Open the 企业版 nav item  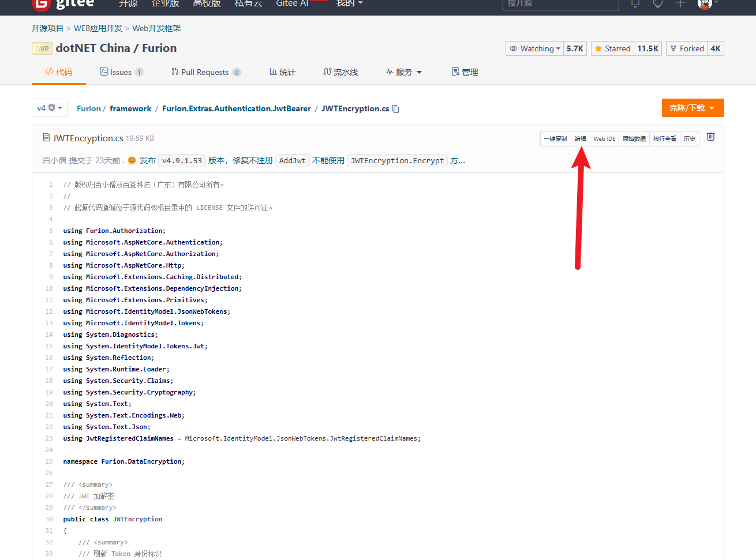[165, 3]
